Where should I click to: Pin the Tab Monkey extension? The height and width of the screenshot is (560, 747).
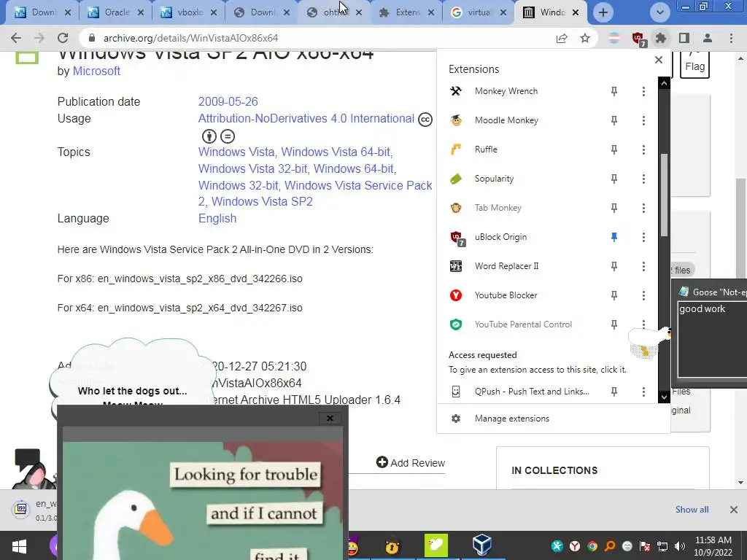click(614, 208)
